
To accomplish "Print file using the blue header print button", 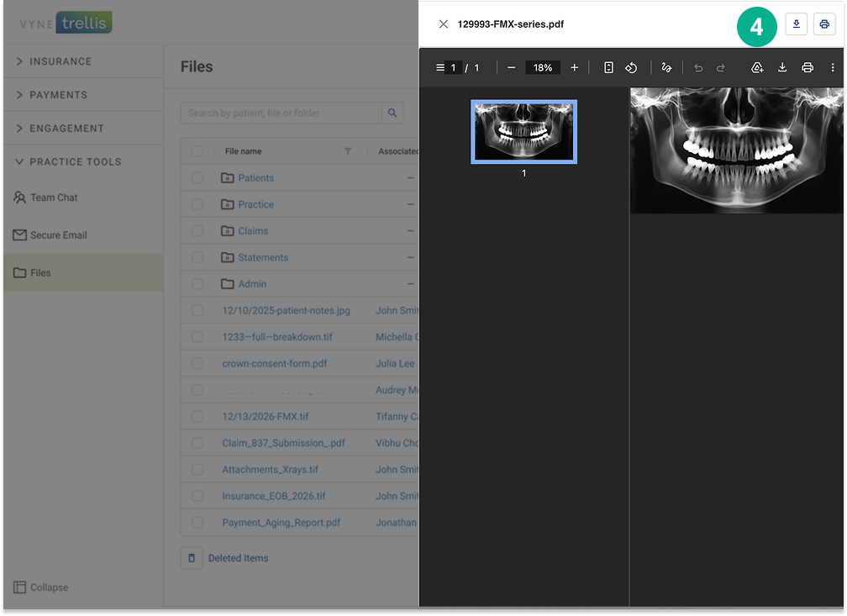I will coord(823,24).
